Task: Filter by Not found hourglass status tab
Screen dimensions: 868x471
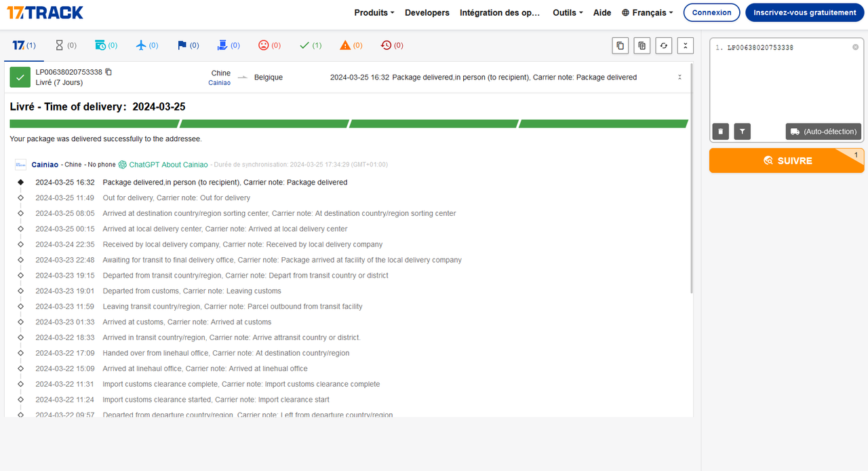Action: click(x=65, y=45)
